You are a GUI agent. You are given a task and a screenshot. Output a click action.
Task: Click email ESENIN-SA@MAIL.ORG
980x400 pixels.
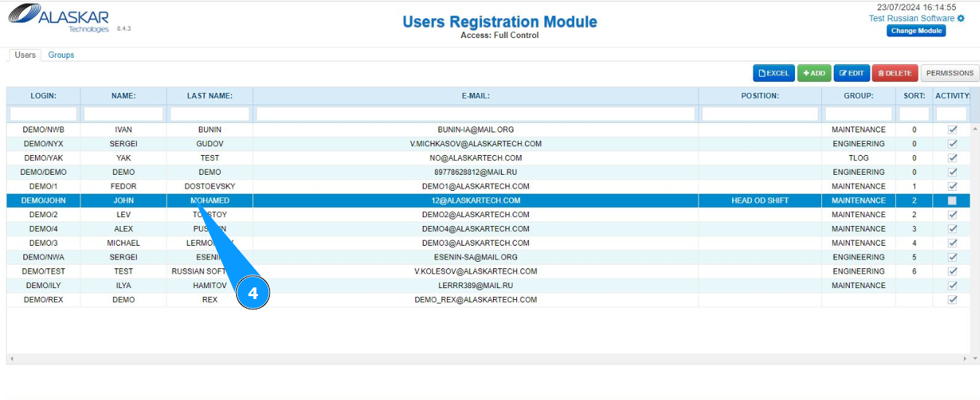[x=475, y=257]
